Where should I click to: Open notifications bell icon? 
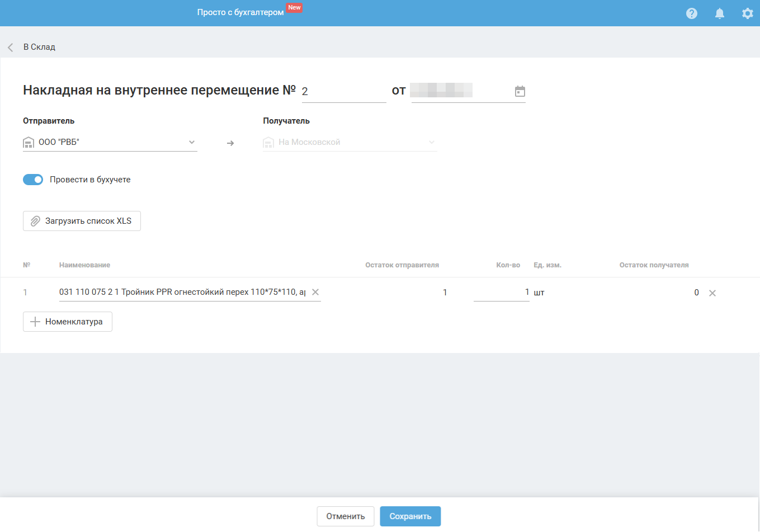tap(720, 13)
